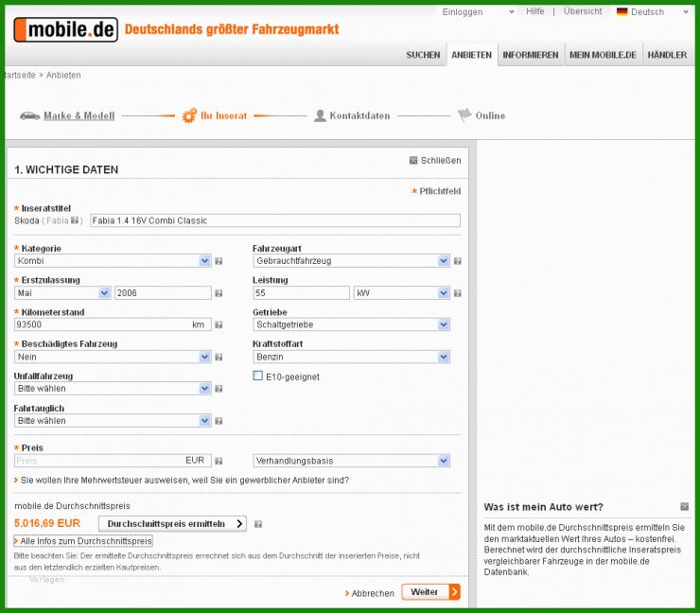Open the Beschädigtes Fahrzeug dropdown showing Nein
700x613 pixels.
[113, 358]
